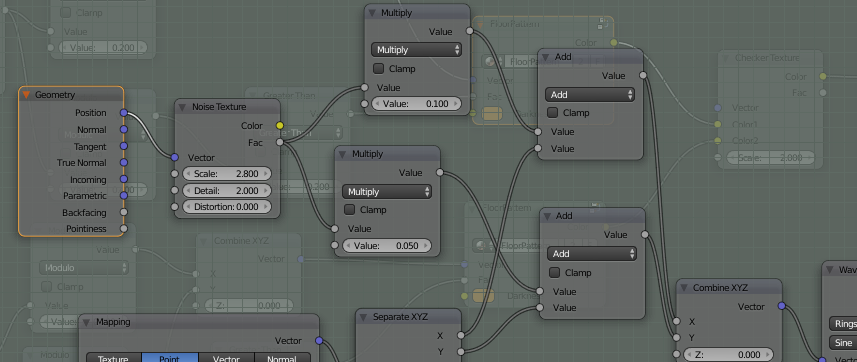The height and width of the screenshot is (362, 857).
Task: Click the Noise Texture Distortion input socket
Action: click(174, 207)
